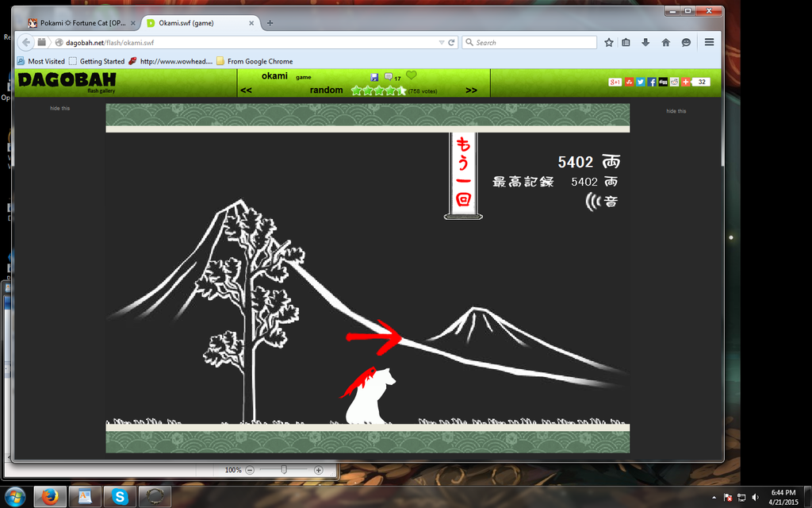Image resolution: width=812 pixels, height=508 pixels.
Task: Open the Action Center flag tray icon
Action: tap(728, 498)
